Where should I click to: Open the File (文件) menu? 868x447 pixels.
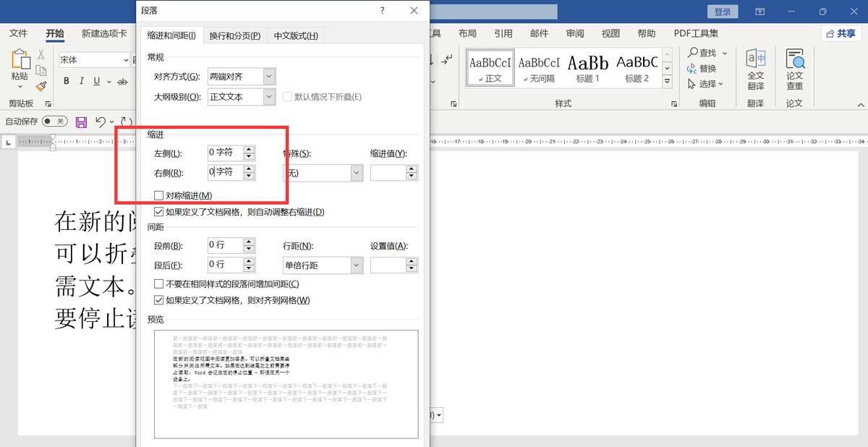click(x=19, y=33)
